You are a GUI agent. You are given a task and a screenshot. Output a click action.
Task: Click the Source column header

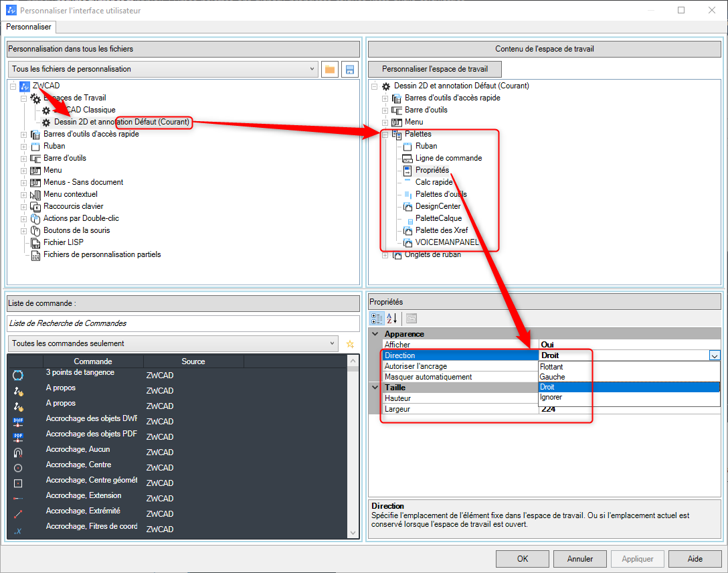193,361
